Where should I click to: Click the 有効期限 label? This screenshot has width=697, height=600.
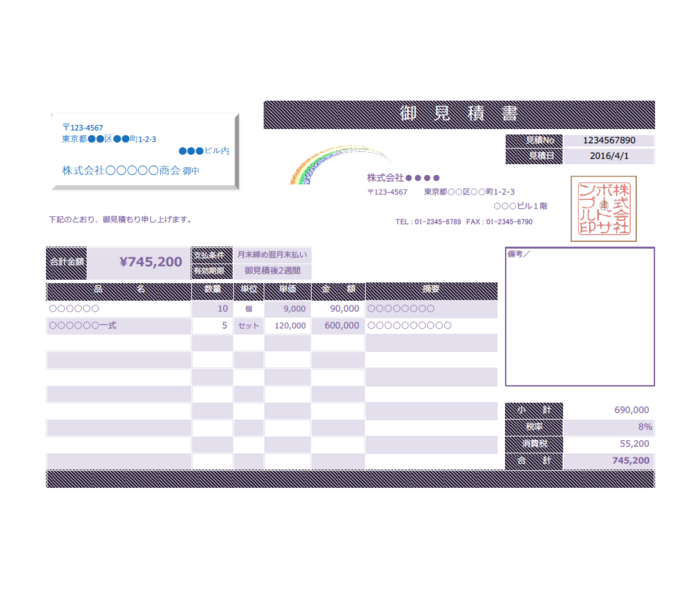212,271
